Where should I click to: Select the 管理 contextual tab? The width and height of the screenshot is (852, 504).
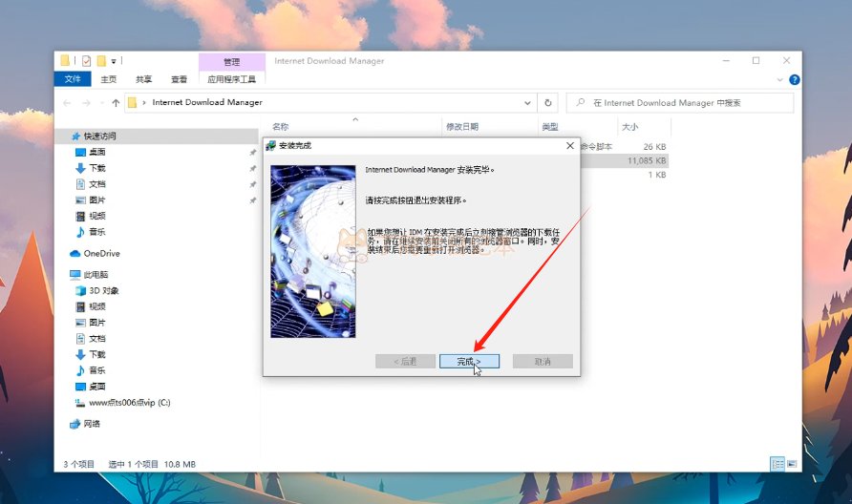(231, 61)
